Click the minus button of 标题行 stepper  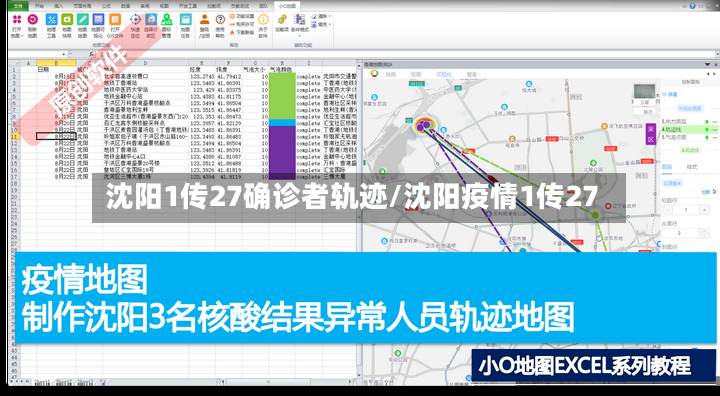667,209
